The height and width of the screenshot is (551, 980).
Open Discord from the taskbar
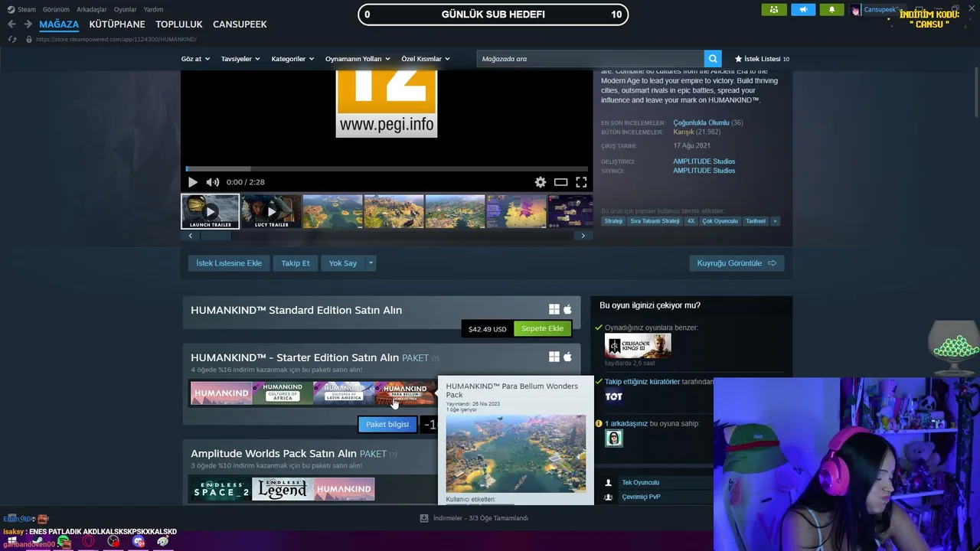coord(139,542)
